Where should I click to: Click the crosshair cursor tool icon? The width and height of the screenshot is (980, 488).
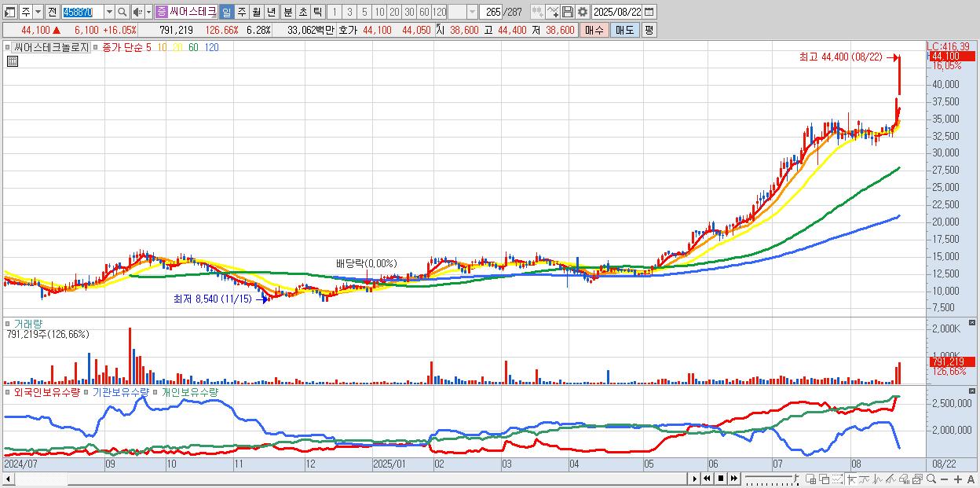tap(851, 479)
